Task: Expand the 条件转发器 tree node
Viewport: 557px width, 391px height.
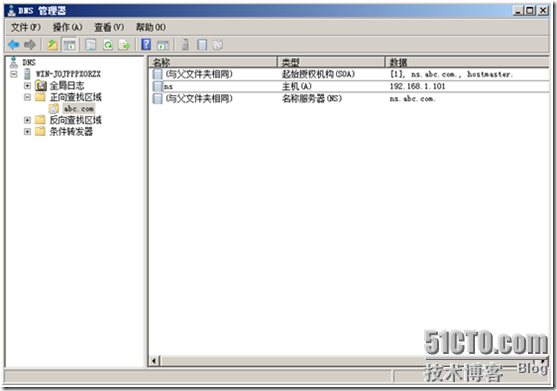Action: [x=27, y=131]
